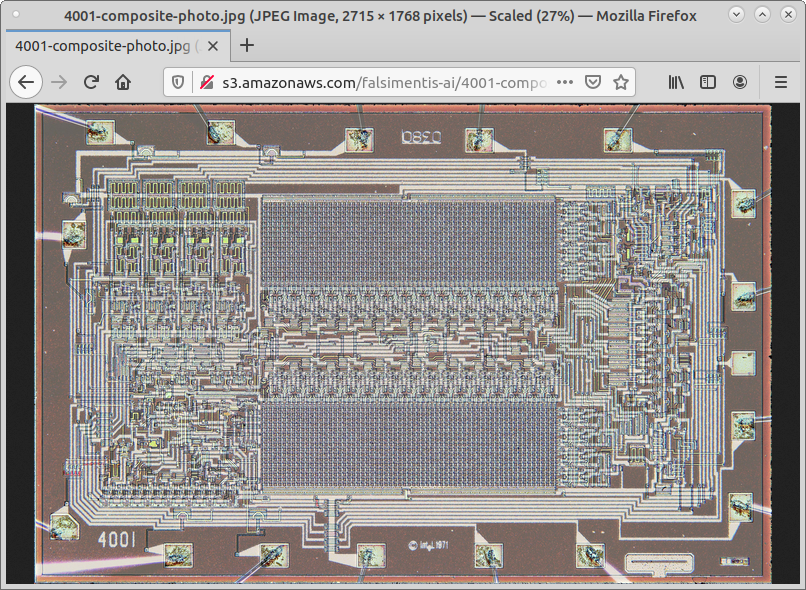Viewport: 806px width, 590px height.
Task: Open a new tab
Action: pos(247,45)
